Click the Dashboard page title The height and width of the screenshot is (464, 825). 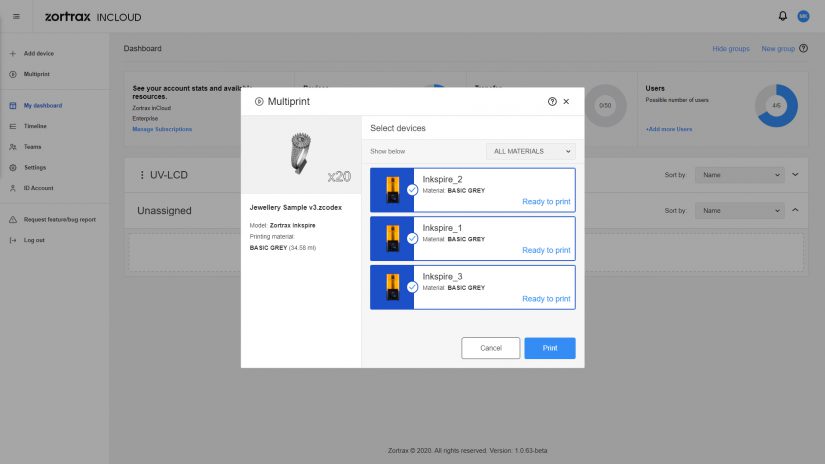point(143,48)
